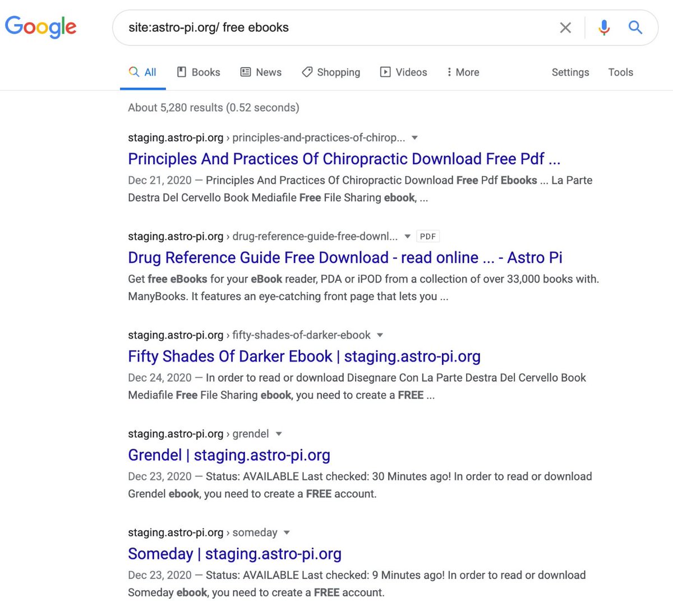Switch to the Shopping tab
Viewport: 673px width, 616px height.
pyautogui.click(x=331, y=72)
